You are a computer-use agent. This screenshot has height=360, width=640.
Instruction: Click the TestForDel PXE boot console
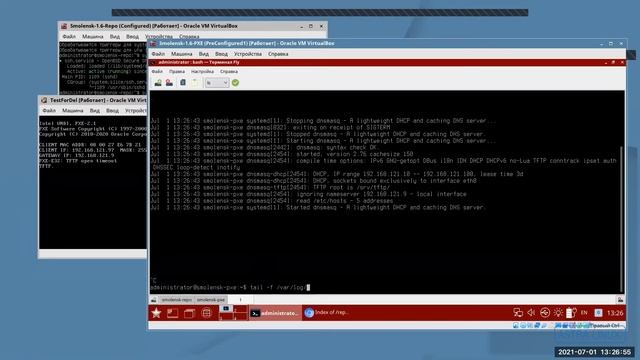[93, 182]
